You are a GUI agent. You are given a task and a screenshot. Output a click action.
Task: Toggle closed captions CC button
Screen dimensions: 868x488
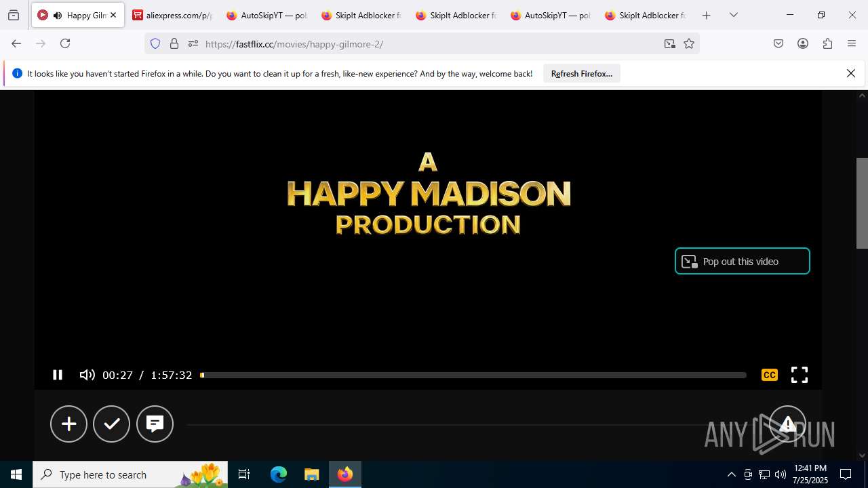pos(769,375)
